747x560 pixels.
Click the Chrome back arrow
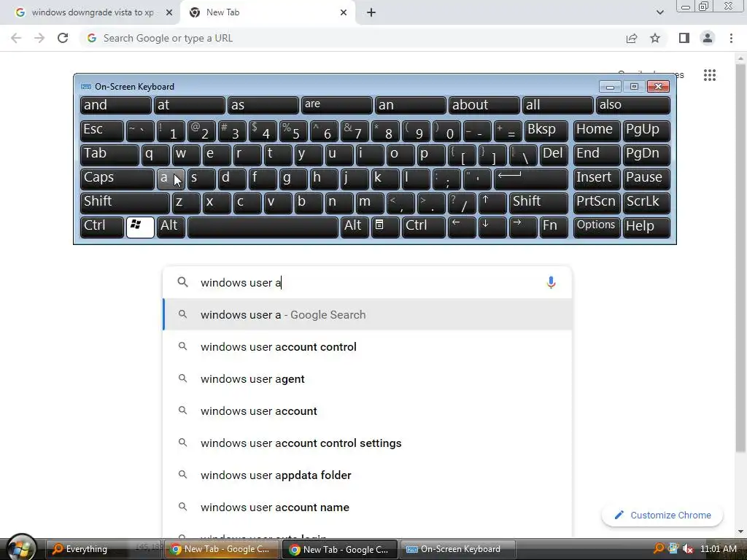pos(16,38)
